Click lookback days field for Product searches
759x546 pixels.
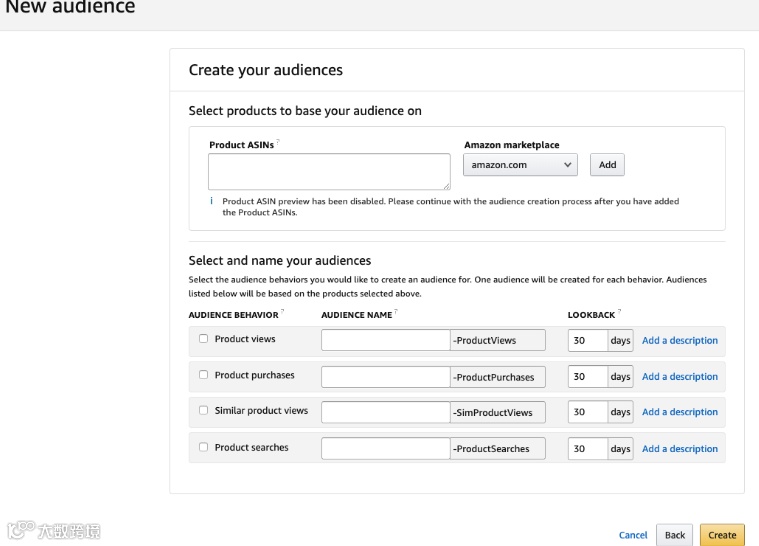coord(588,448)
